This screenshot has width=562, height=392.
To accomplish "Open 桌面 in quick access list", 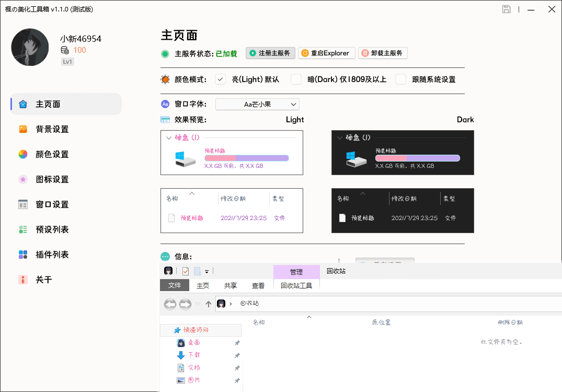I will click(193, 342).
